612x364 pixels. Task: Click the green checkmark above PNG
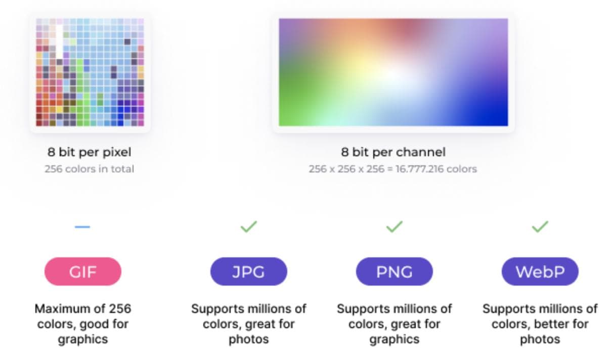[x=394, y=227]
